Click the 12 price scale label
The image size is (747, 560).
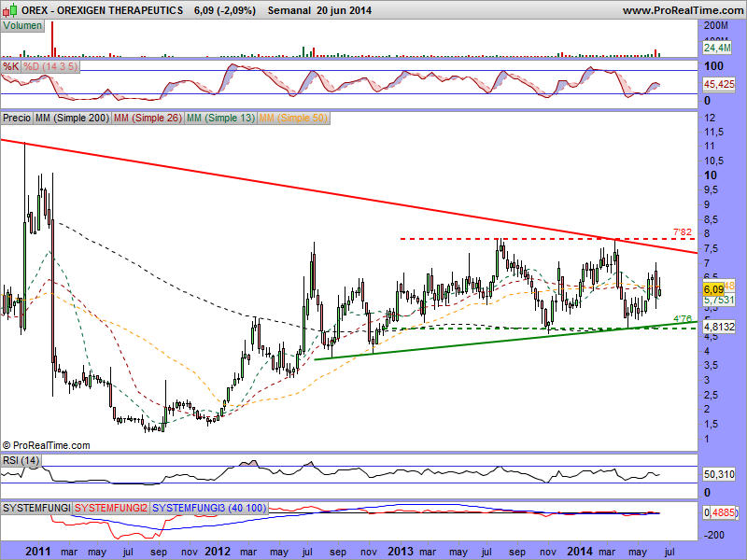[x=710, y=118]
